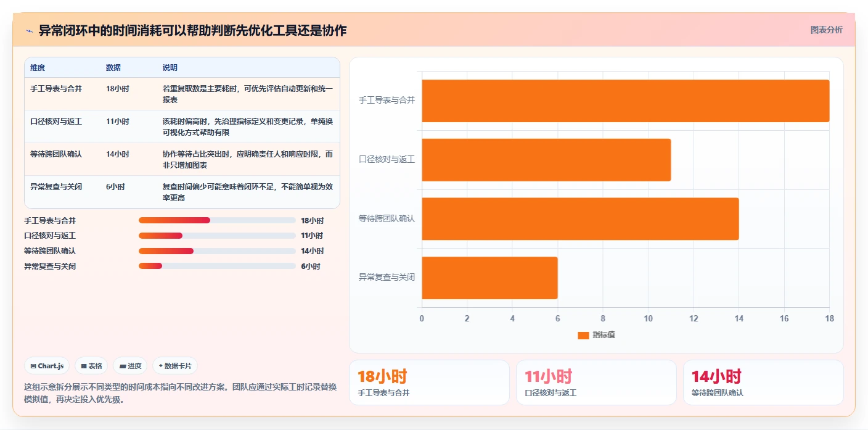Click the 手工导表与合并 progress bar

[x=217, y=220]
